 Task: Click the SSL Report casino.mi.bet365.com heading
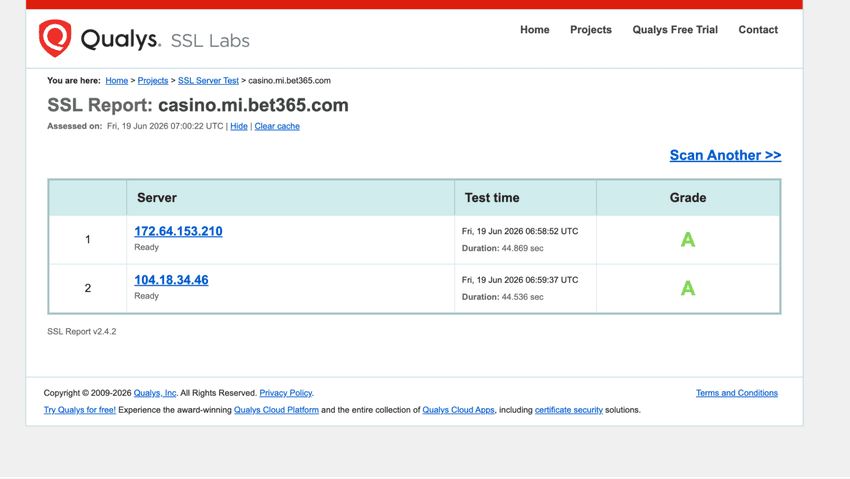[x=198, y=105]
